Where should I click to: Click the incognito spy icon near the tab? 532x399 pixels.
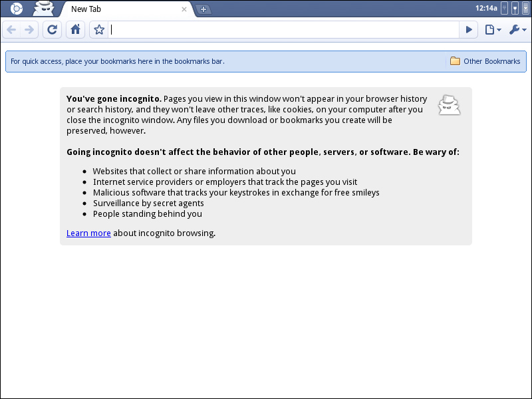pyautogui.click(x=43, y=8)
